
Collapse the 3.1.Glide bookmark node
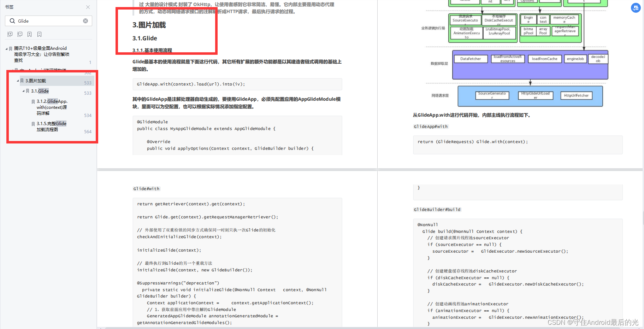click(23, 91)
